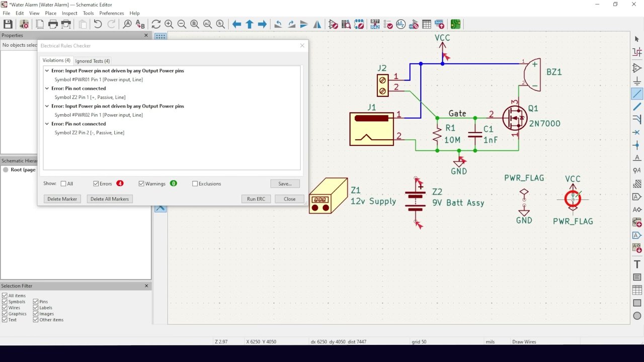Screen dimensions: 644x362
Task: Collapse first Input Power pin error
Action: coord(47,71)
